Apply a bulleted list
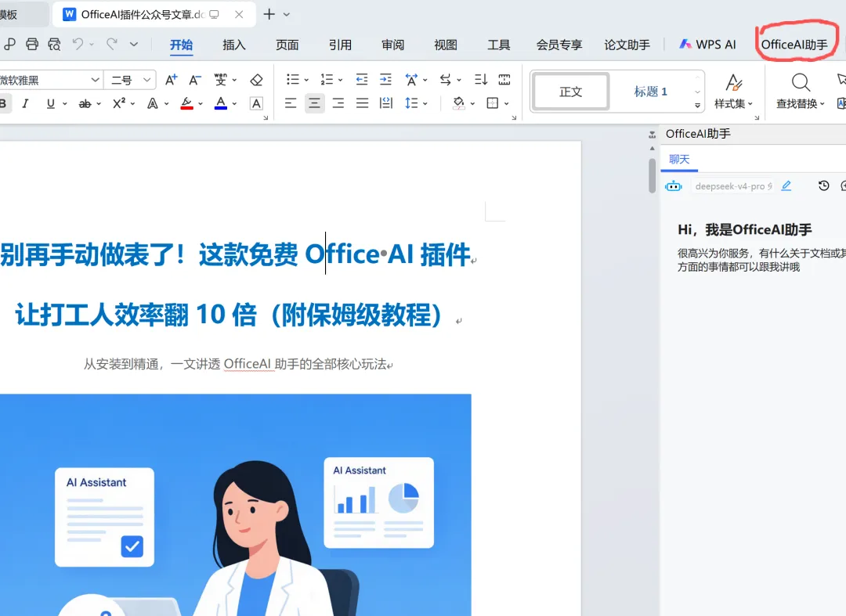The height and width of the screenshot is (616, 846). 292,80
